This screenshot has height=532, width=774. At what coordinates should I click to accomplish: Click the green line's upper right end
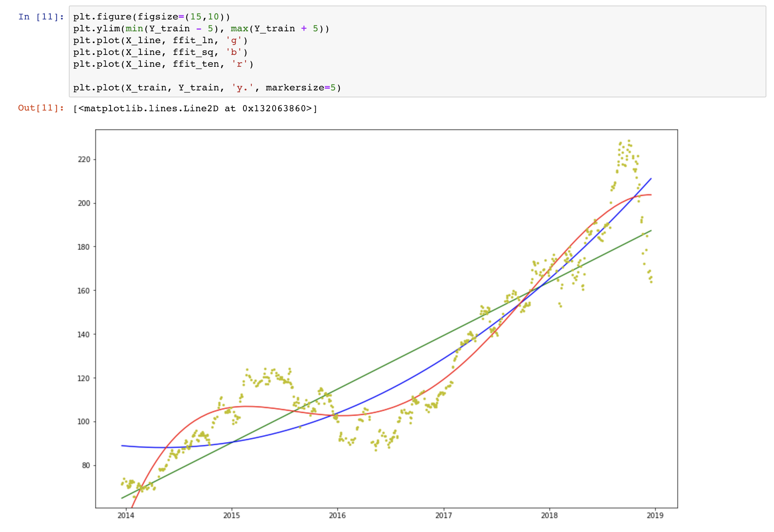(650, 231)
